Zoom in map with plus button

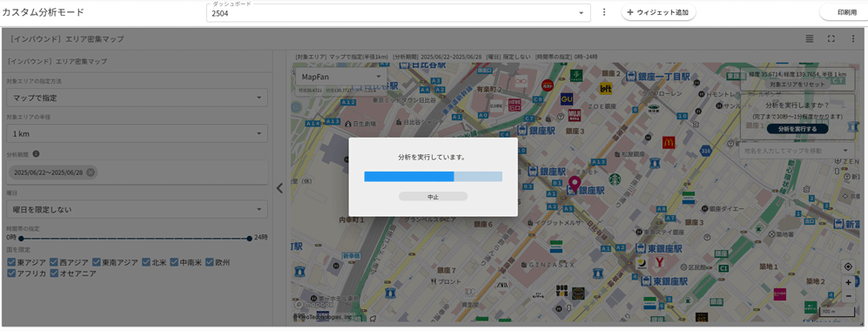848,282
